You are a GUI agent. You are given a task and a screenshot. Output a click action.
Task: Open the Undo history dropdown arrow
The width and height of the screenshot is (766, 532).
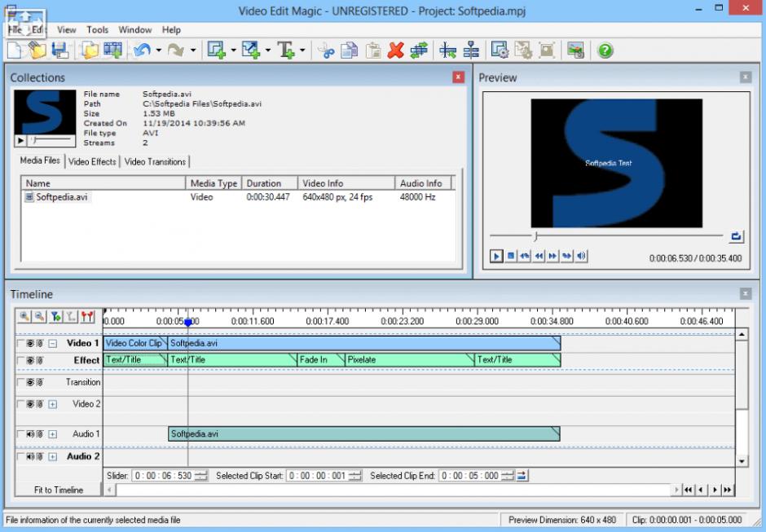(x=158, y=51)
